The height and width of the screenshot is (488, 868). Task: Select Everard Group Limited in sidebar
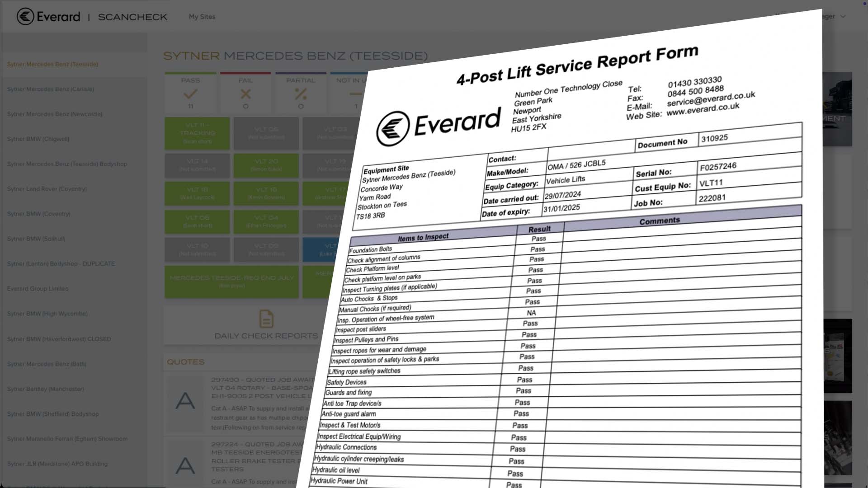(38, 288)
